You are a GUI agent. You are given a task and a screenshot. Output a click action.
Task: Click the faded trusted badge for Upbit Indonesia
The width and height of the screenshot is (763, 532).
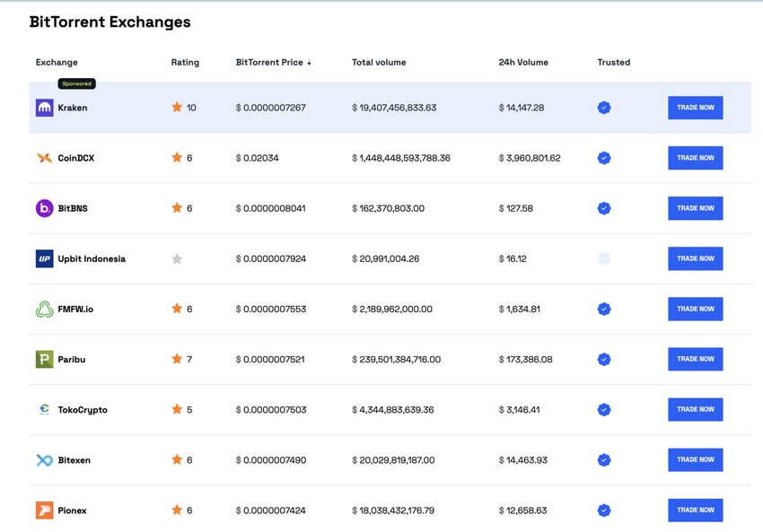604,258
